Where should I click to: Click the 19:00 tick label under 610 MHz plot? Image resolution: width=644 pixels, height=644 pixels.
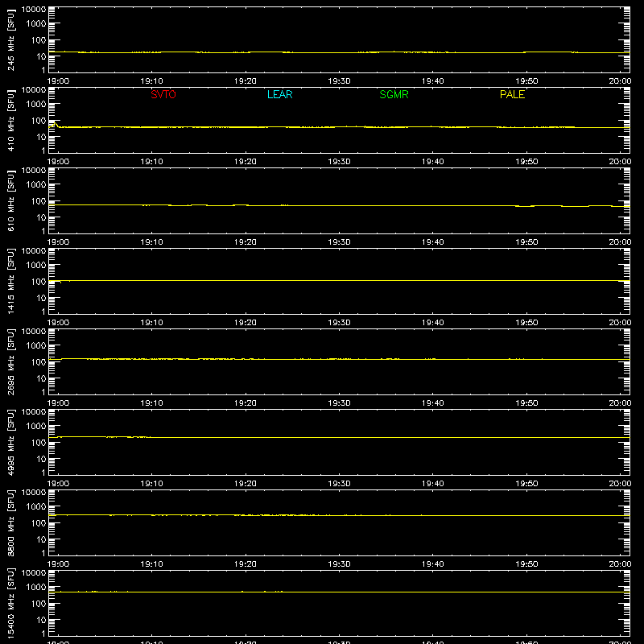click(58, 242)
